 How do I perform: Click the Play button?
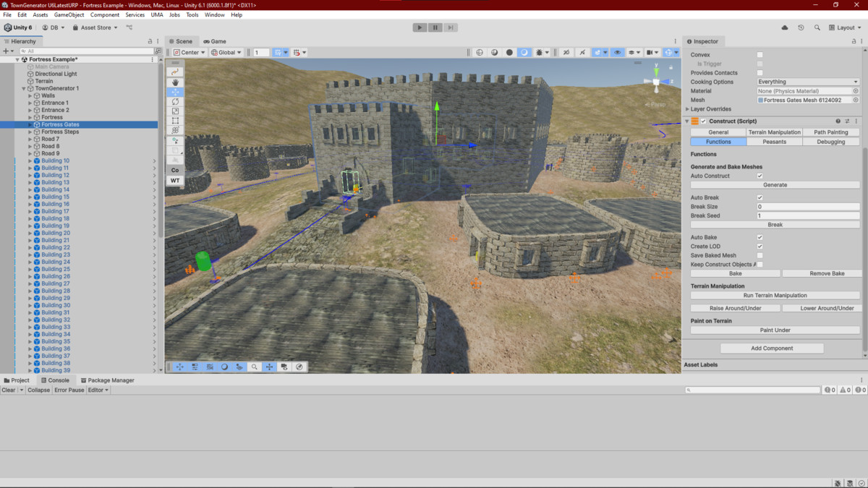point(420,27)
